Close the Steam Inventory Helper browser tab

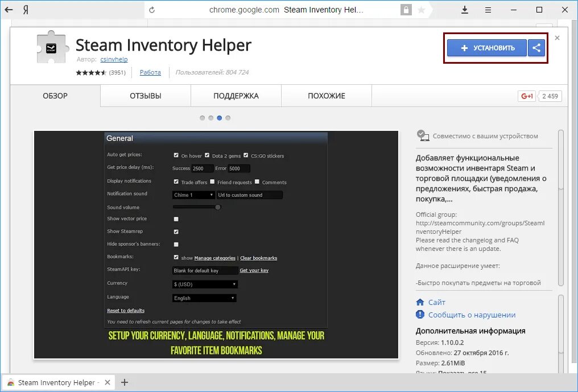pos(108,382)
